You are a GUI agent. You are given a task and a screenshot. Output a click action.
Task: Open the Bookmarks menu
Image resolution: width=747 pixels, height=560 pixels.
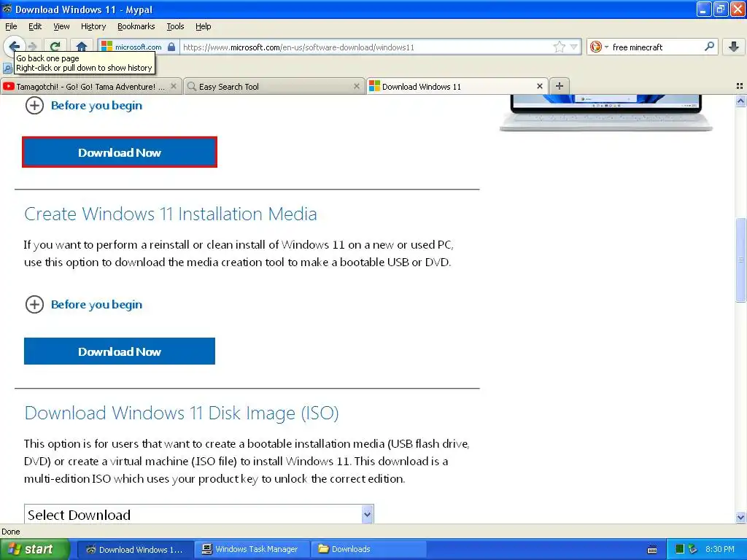click(136, 26)
